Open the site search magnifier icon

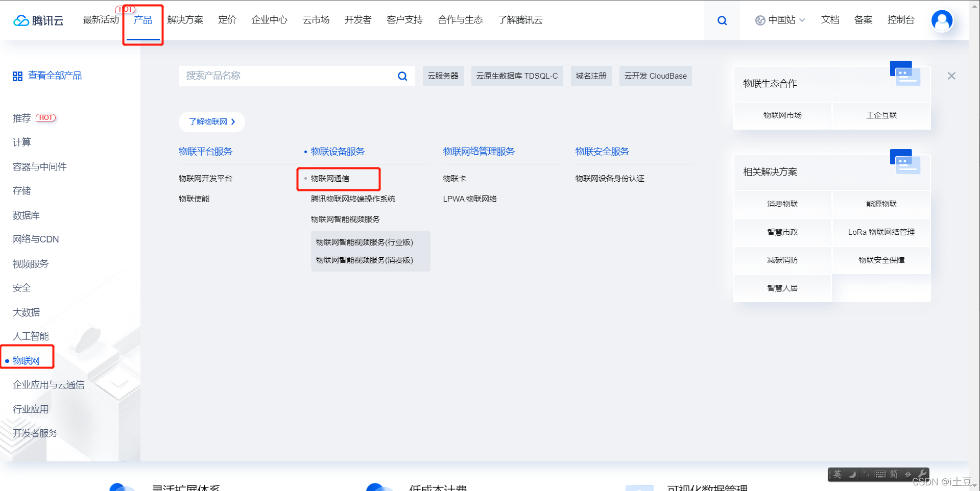point(722,20)
